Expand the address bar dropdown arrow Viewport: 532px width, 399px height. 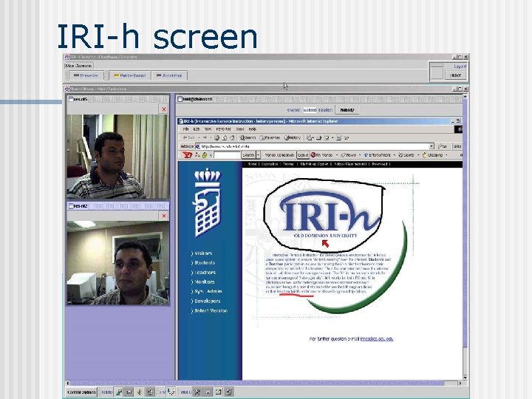point(432,146)
